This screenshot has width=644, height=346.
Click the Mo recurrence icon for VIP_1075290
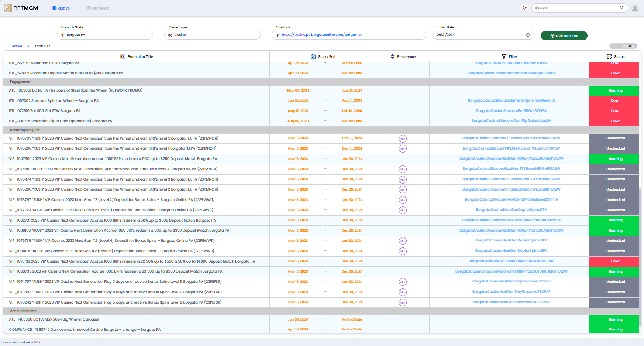[403, 189]
